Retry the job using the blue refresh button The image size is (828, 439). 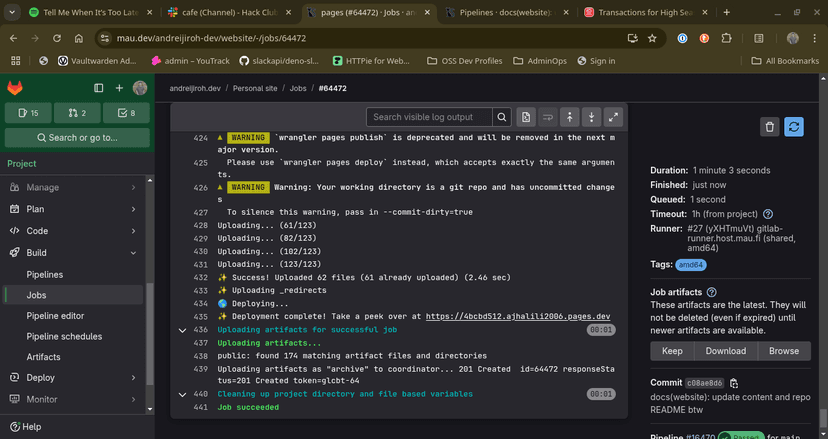(x=794, y=127)
